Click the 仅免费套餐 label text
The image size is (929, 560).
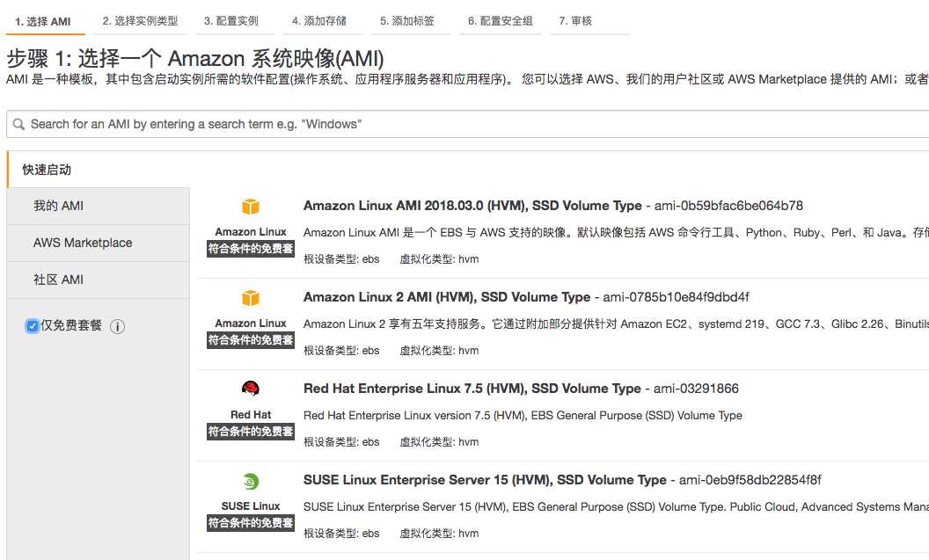click(71, 325)
